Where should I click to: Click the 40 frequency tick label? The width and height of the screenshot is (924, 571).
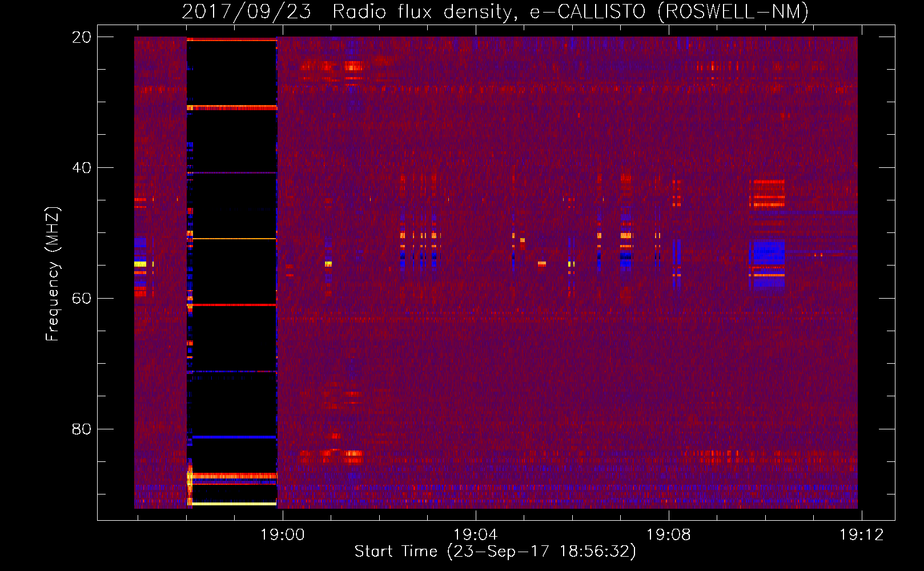coord(82,168)
